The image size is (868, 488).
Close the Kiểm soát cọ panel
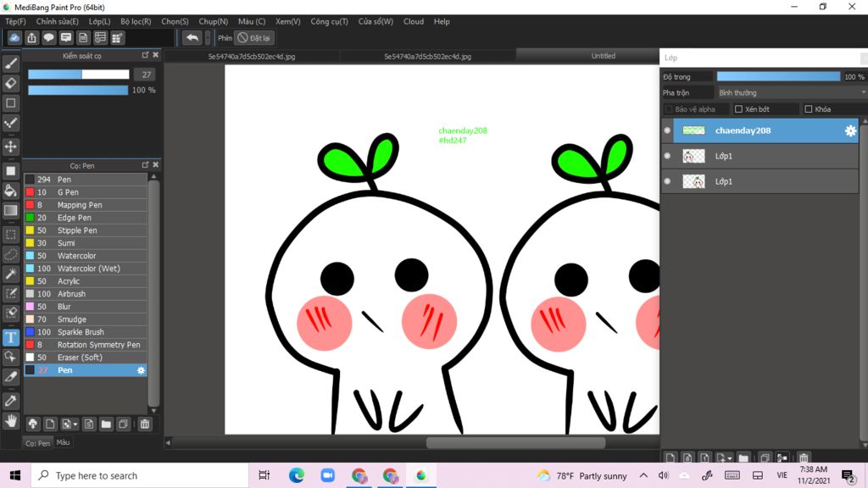(x=156, y=55)
